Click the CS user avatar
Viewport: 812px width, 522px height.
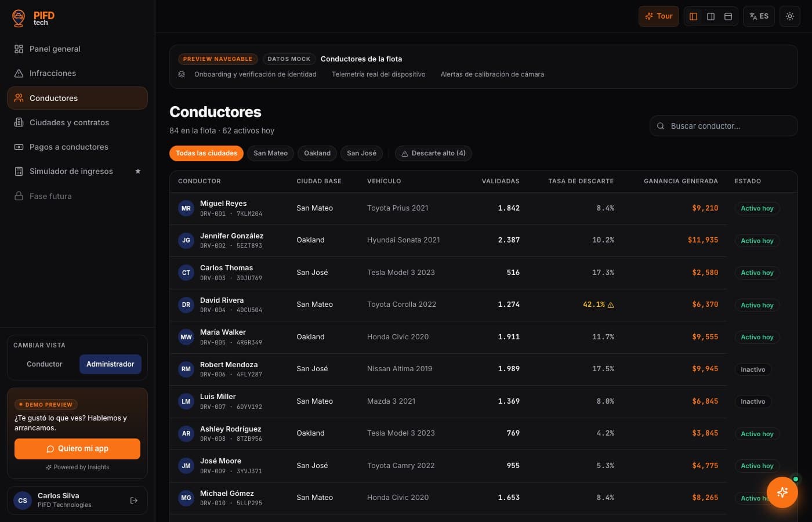(23, 501)
